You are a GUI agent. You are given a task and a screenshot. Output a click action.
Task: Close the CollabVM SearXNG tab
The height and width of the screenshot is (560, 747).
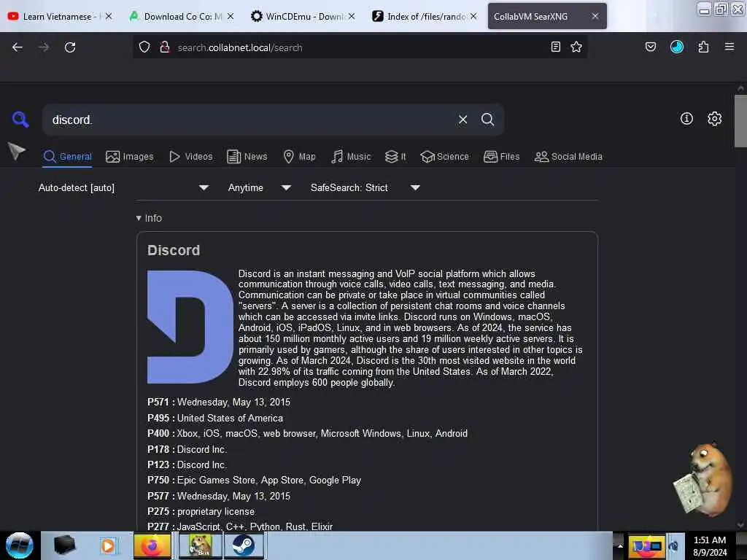click(x=595, y=16)
